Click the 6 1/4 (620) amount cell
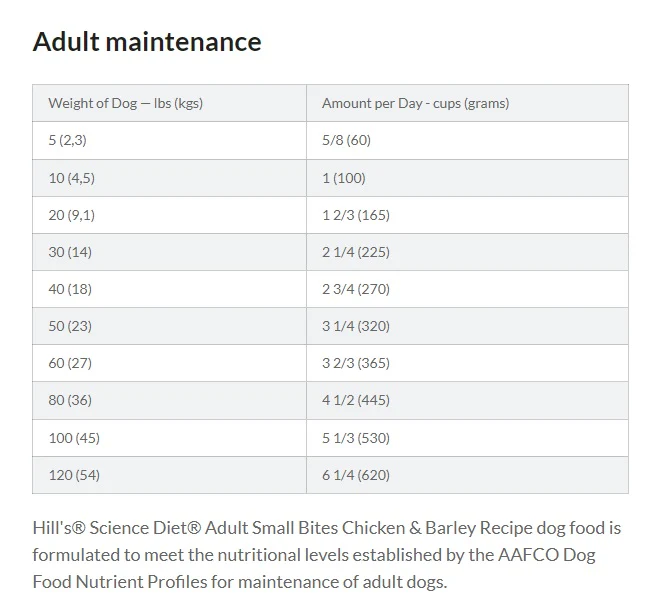This screenshot has width=663, height=604. click(467, 475)
